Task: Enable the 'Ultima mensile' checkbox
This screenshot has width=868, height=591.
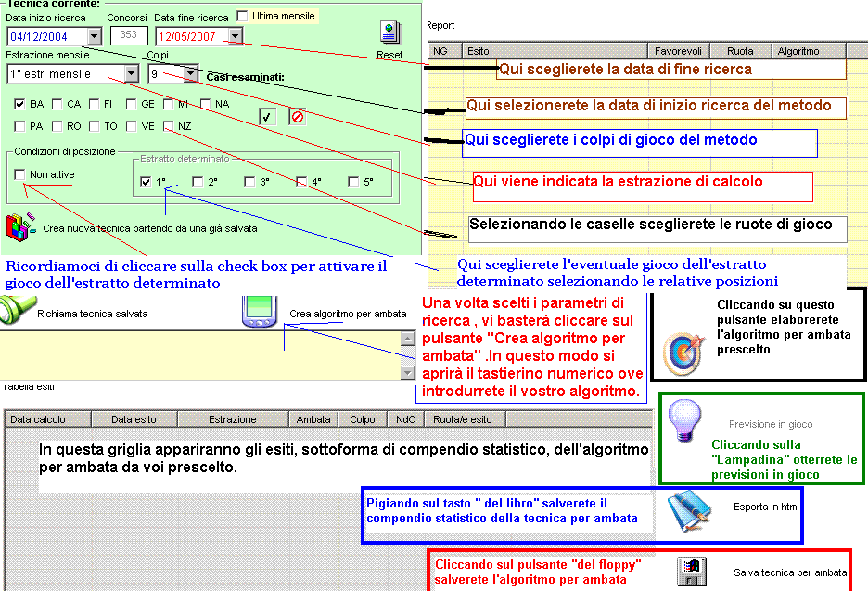Action: tap(243, 16)
